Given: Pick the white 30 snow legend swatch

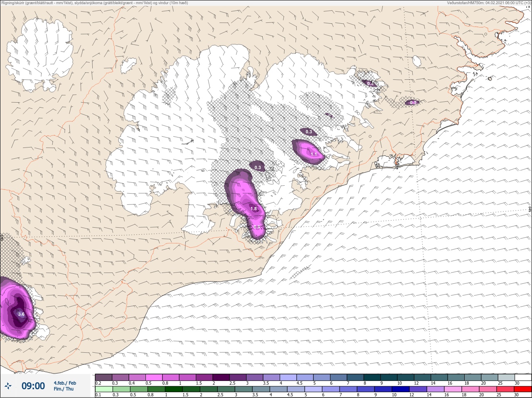Looking at the screenshot, I should point(523,377).
